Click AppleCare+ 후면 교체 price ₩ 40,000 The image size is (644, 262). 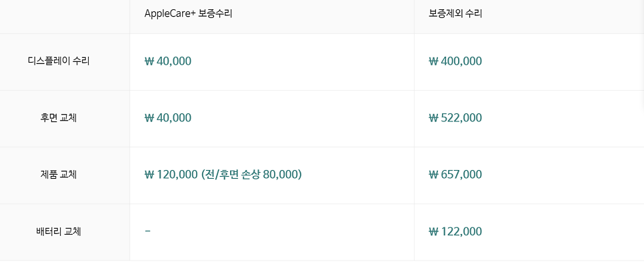point(168,118)
